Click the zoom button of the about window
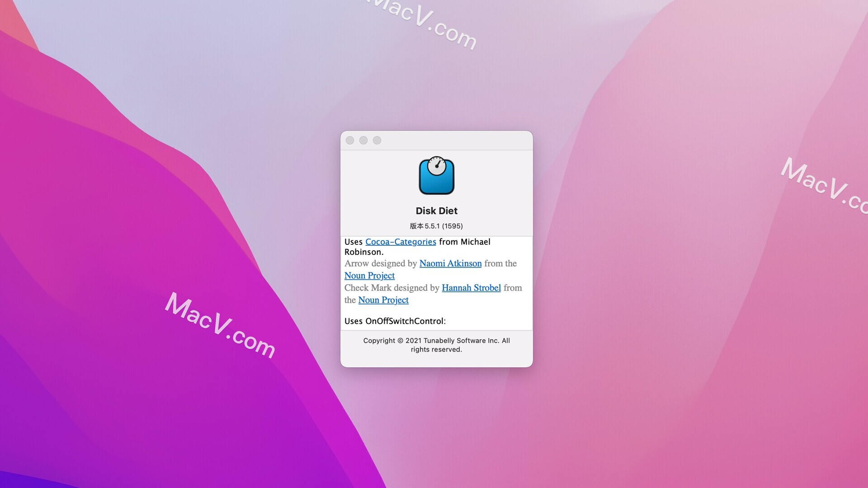Image resolution: width=868 pixels, height=488 pixels. [377, 141]
